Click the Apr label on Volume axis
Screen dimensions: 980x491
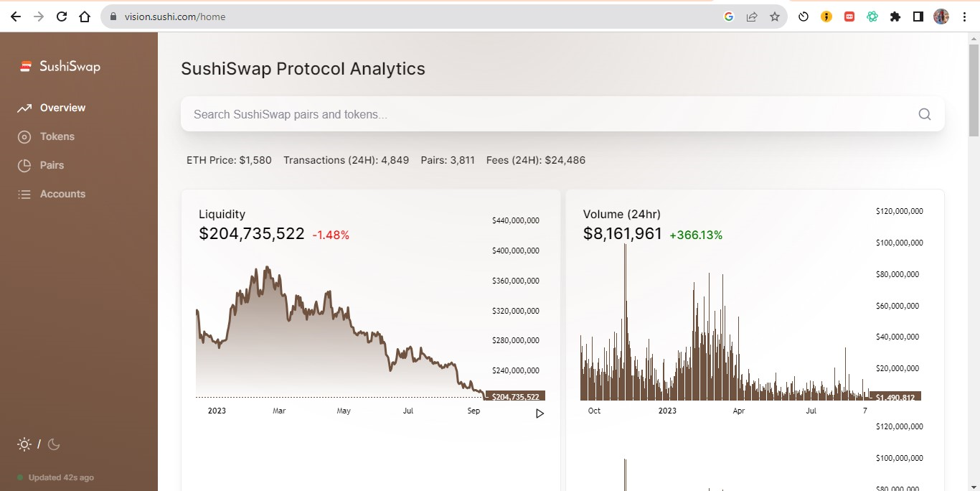739,411
